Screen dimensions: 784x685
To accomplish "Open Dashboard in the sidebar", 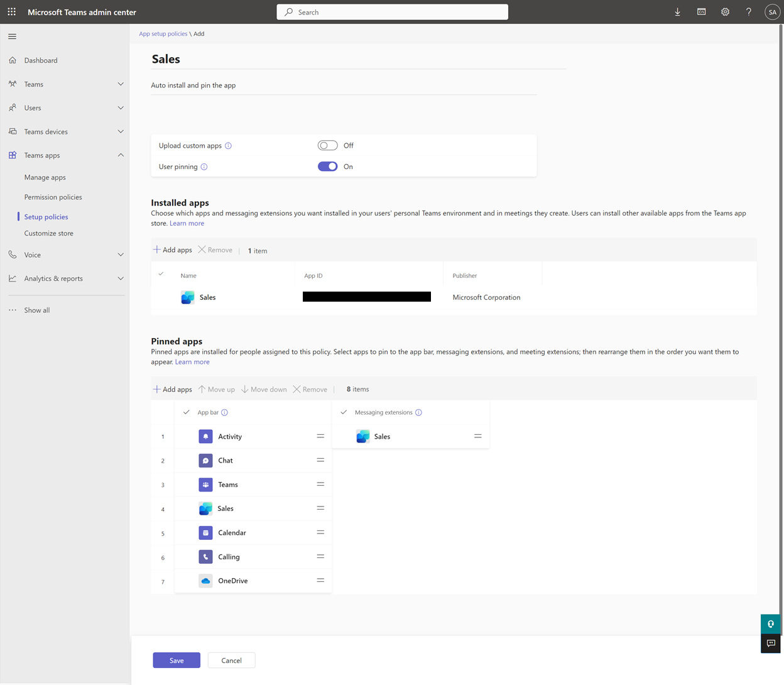I will 41,60.
